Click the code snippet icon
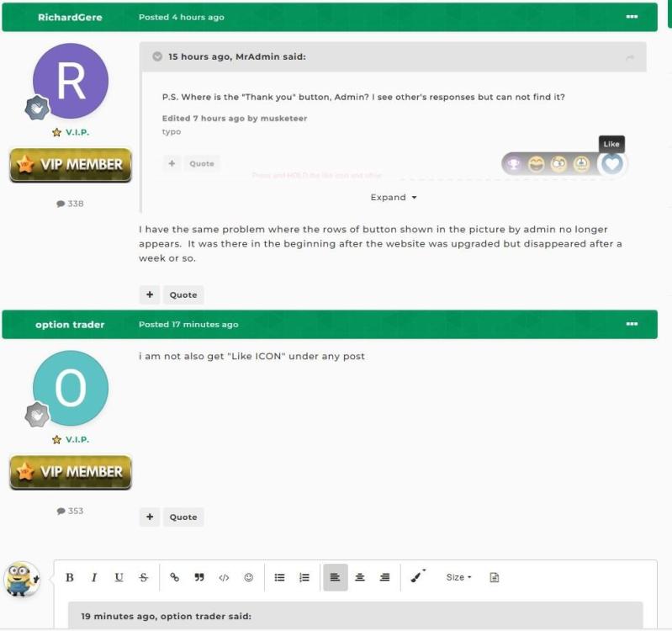672x631 pixels. coord(224,577)
